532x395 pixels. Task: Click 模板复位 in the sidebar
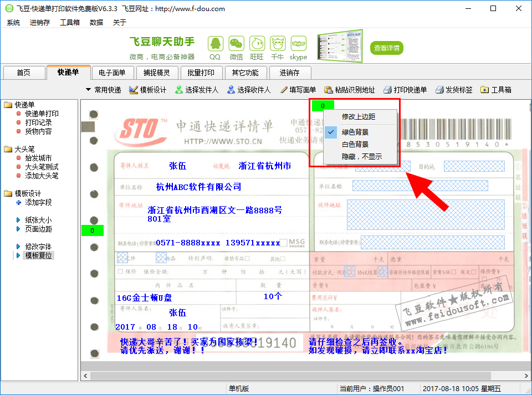(38, 255)
